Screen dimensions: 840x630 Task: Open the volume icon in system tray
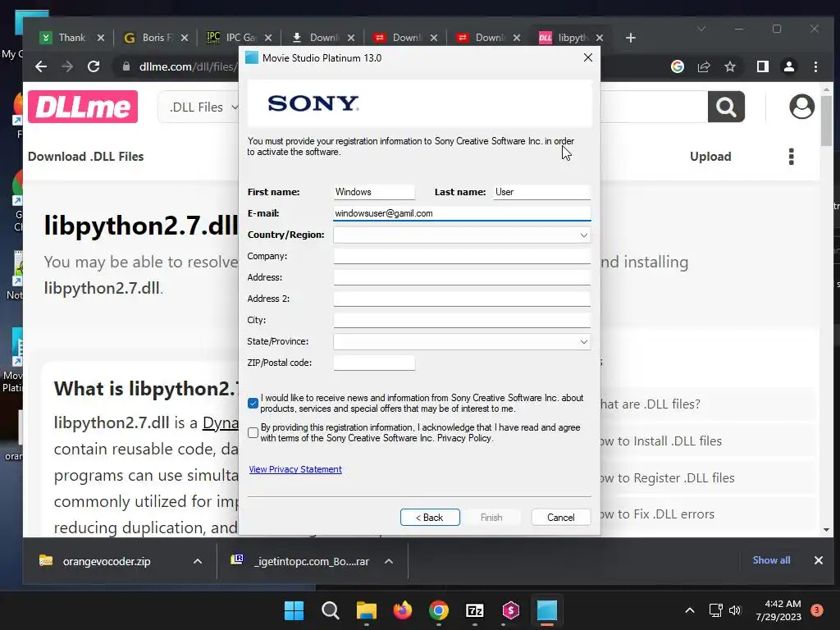click(735, 610)
